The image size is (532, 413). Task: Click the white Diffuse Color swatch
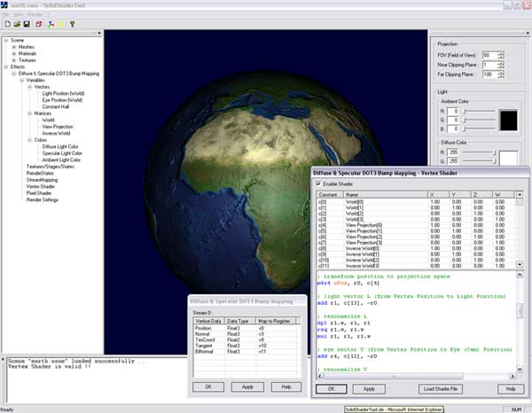(x=509, y=158)
